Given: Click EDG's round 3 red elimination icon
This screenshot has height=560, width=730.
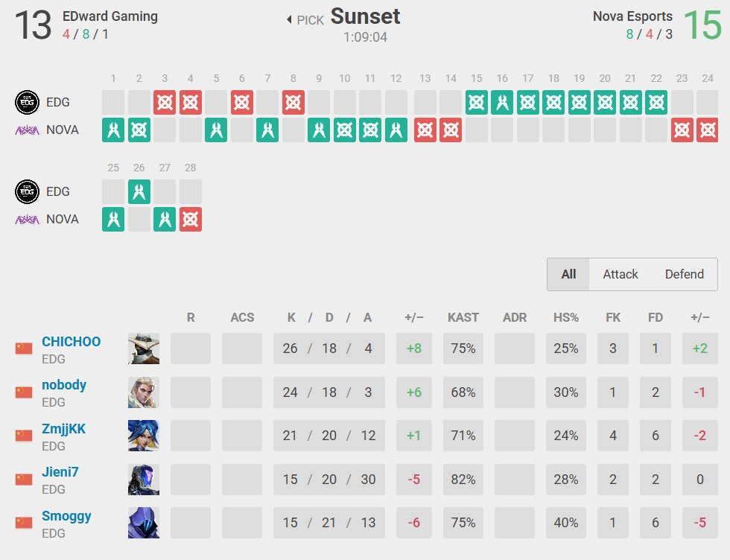Looking at the screenshot, I should pyautogui.click(x=165, y=103).
